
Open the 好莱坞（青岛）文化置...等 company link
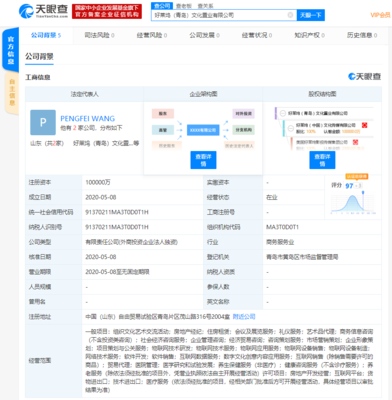(x=106, y=143)
